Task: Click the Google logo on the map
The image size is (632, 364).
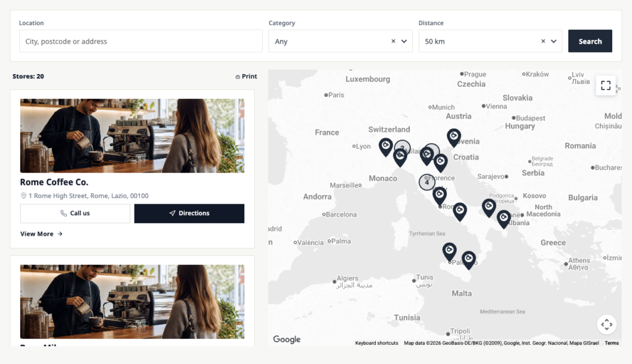Action: 286,339
